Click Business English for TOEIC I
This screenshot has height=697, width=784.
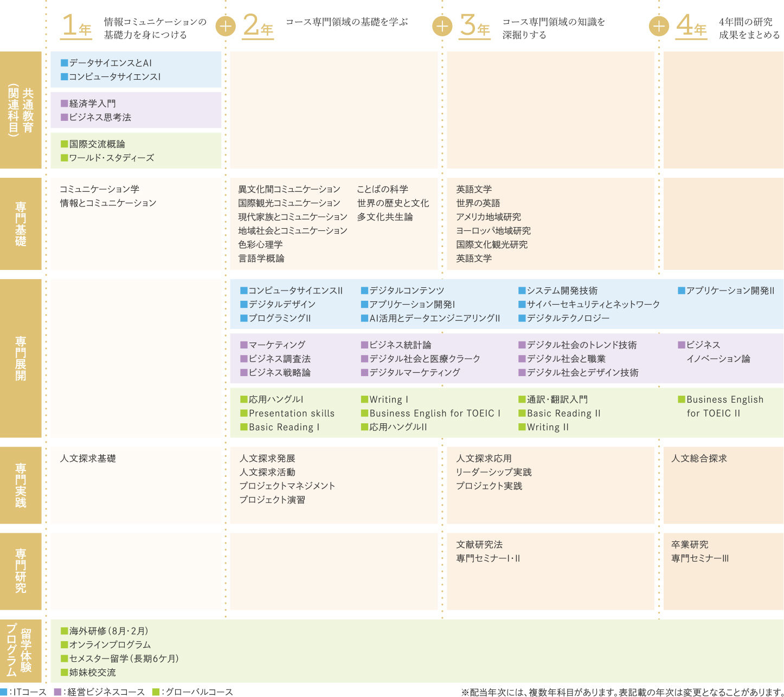(x=435, y=414)
